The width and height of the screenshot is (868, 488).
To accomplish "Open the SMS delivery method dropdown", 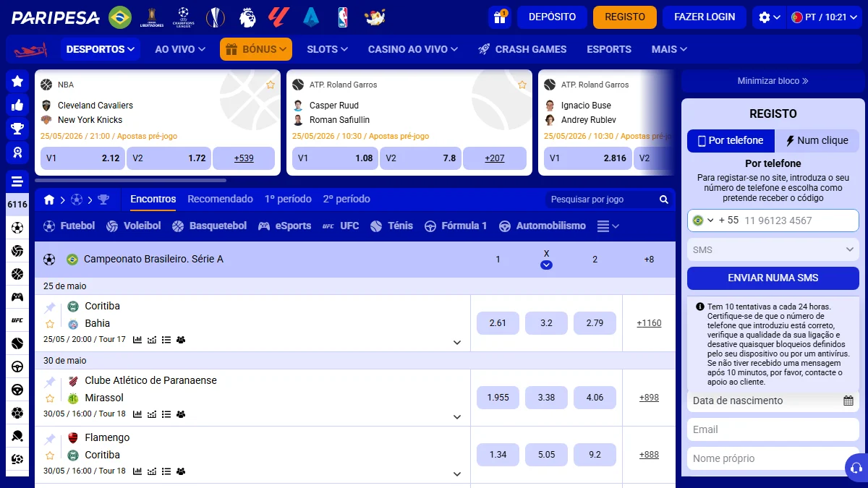I will point(773,249).
